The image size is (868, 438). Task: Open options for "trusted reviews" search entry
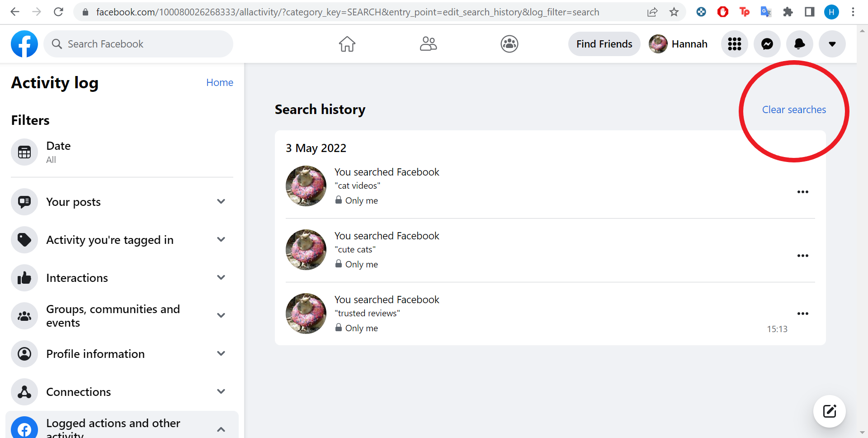click(x=803, y=314)
